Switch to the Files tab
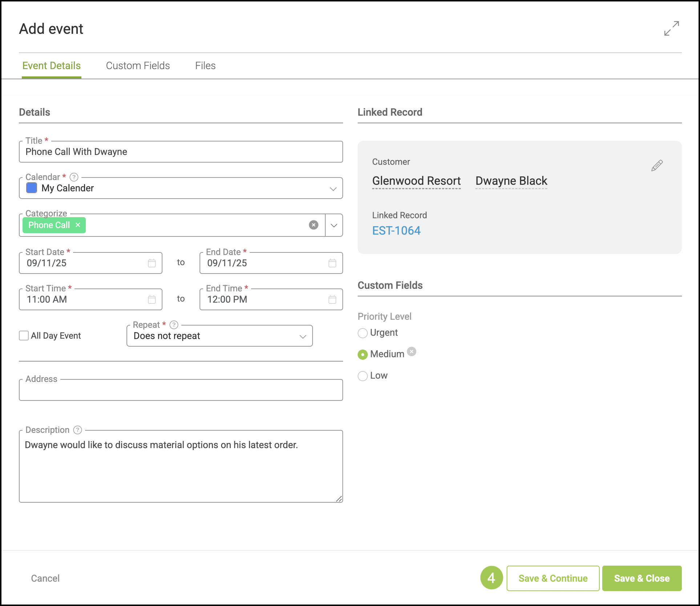 click(205, 65)
